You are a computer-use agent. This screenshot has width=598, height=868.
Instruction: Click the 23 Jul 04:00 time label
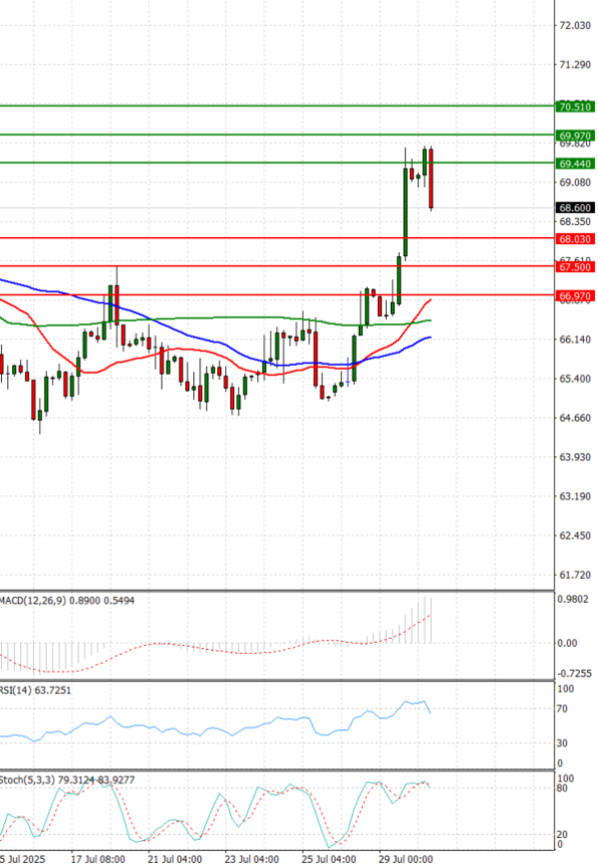point(251,859)
